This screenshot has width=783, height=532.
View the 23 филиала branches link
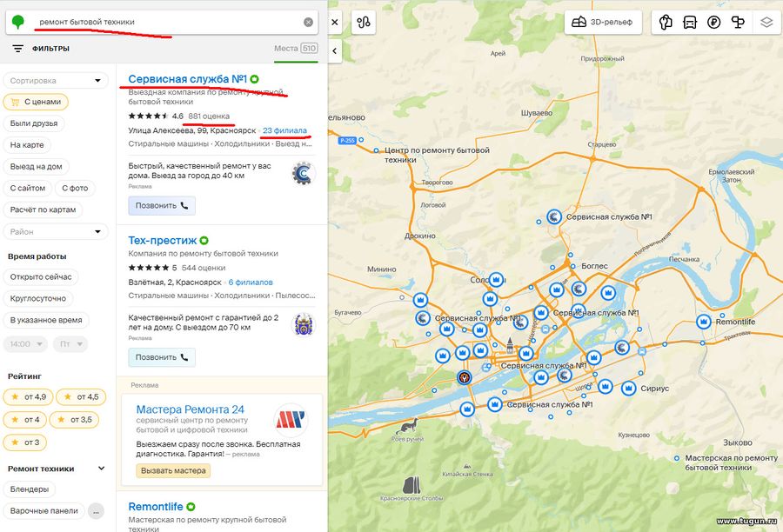(x=284, y=130)
